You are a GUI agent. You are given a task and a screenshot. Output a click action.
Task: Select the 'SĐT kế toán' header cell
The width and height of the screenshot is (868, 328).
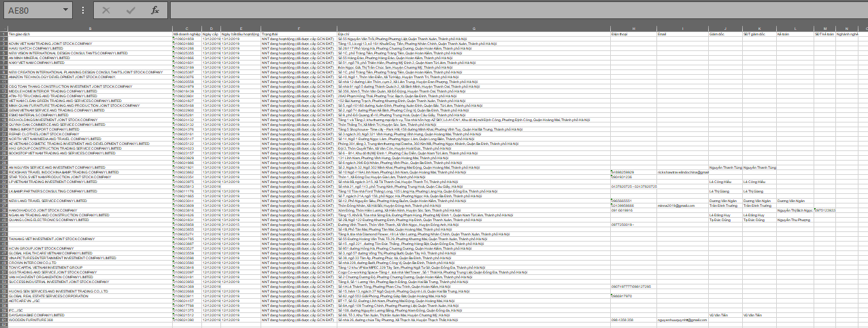click(824, 33)
